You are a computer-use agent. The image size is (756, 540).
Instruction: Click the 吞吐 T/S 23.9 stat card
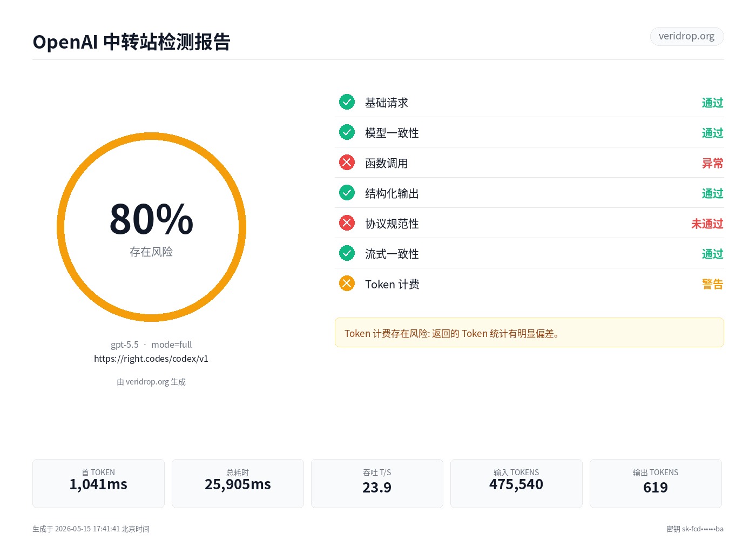(377, 483)
